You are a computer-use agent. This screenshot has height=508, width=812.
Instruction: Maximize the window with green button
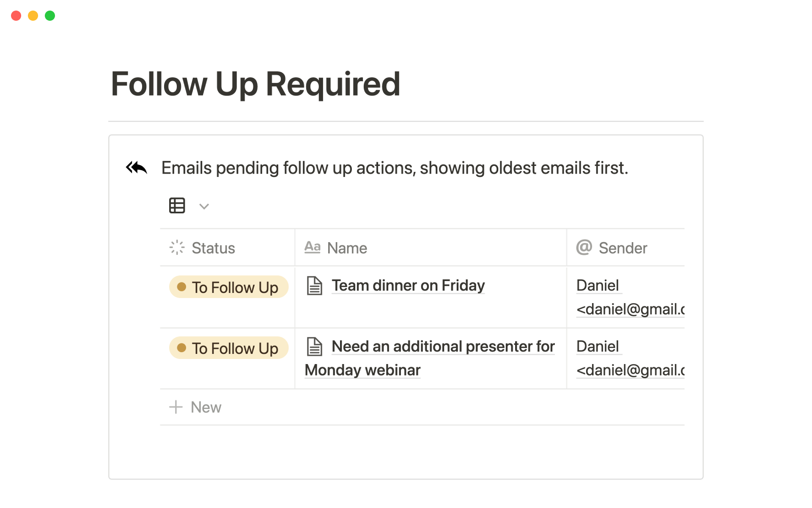[50, 16]
